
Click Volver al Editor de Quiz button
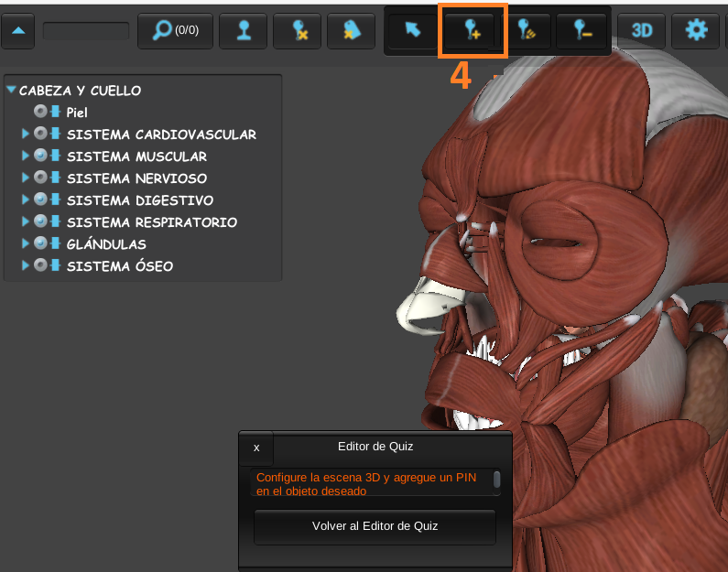click(375, 526)
